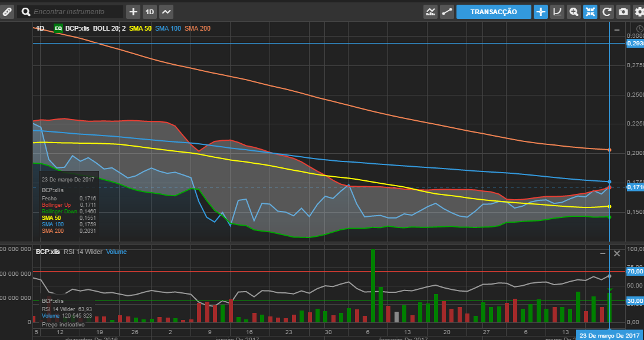644x340 pixels.
Task: Select the trend line drawing tool
Action: point(447,12)
